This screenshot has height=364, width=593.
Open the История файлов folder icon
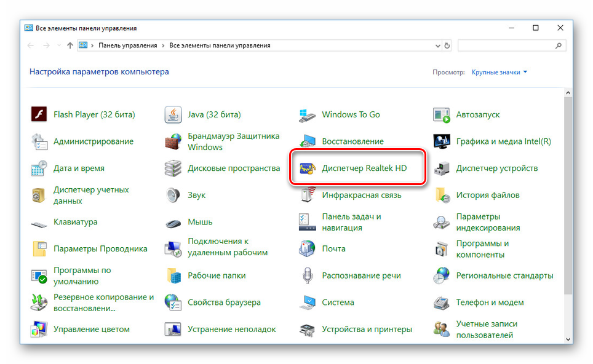click(x=442, y=196)
